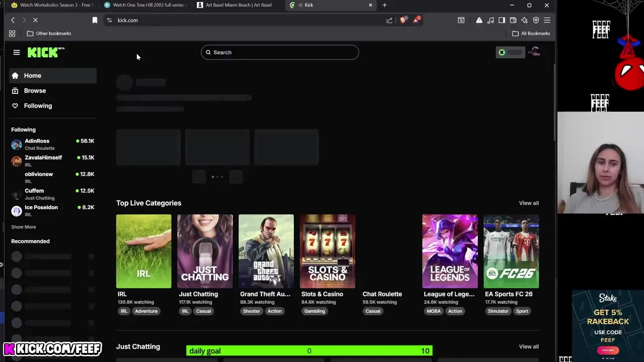Open site settings icon beside kick.com

[x=109, y=20]
